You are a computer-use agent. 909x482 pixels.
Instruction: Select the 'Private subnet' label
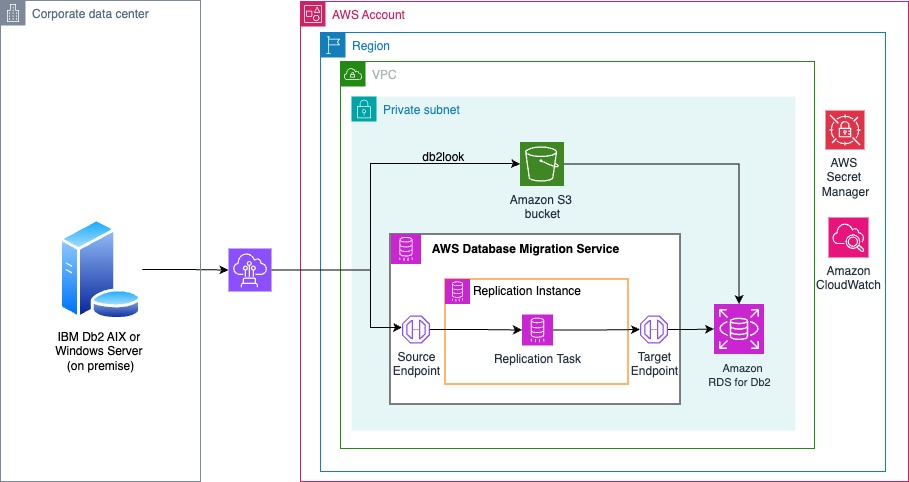coord(421,110)
